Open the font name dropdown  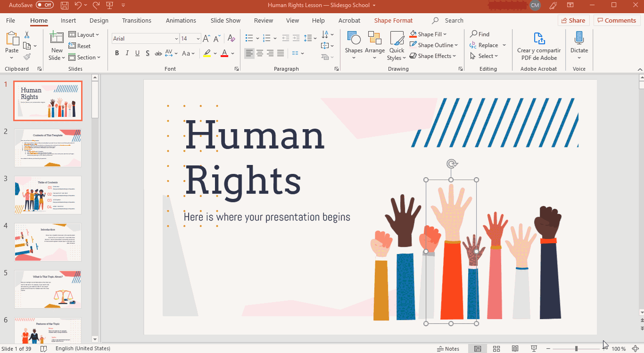[176, 39]
